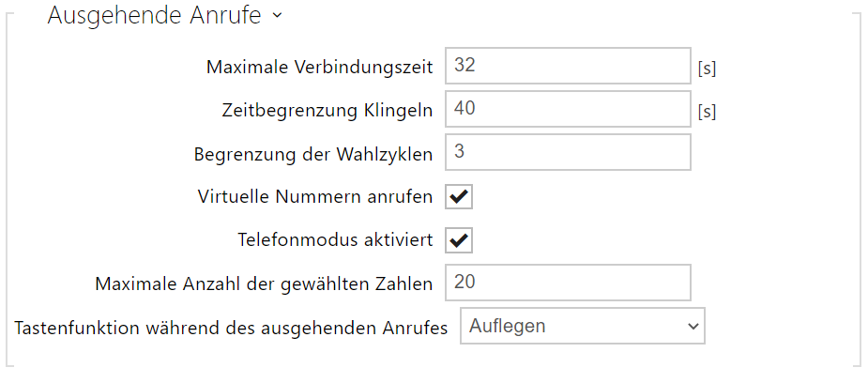The height and width of the screenshot is (383, 868).
Task: Click the Maximale Verbindungszeit label
Action: click(319, 67)
